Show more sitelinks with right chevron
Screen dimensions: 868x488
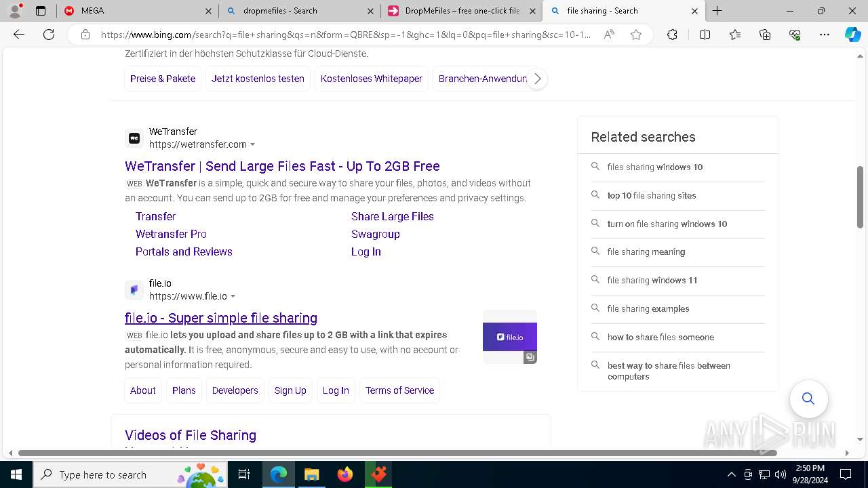[537, 79]
